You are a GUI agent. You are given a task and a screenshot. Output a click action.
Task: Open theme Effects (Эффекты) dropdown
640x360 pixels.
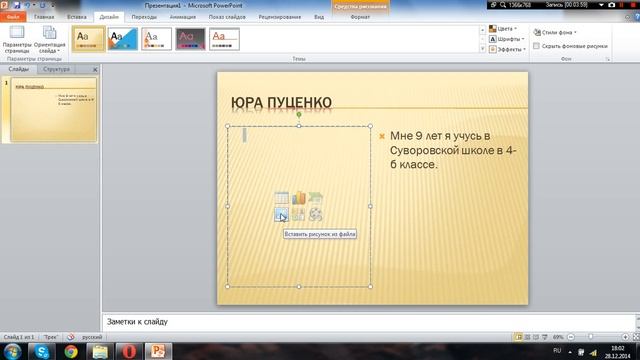tap(507, 49)
